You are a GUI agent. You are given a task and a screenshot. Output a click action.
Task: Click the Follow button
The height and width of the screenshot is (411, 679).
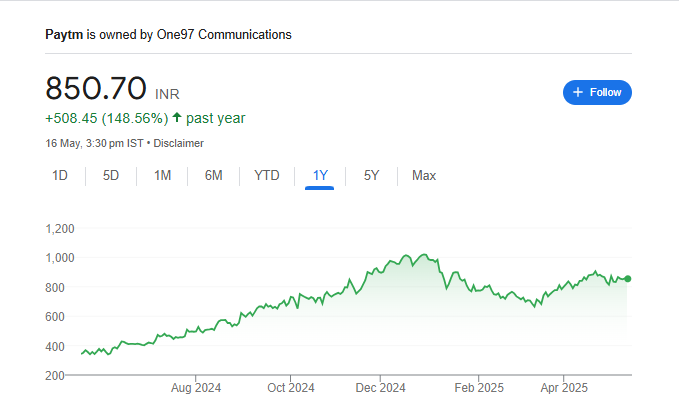point(597,92)
